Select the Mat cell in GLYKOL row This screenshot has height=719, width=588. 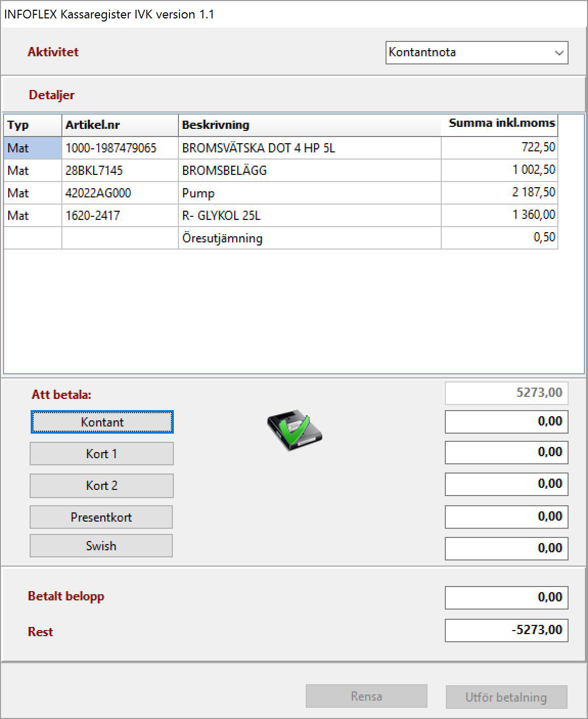(x=33, y=216)
